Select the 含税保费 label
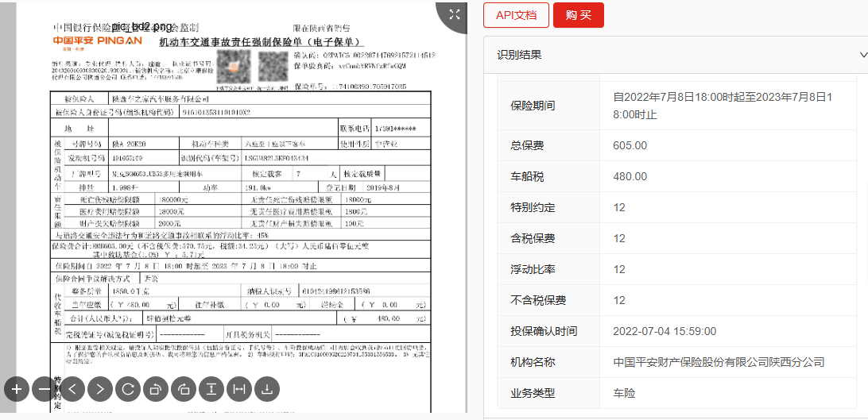This screenshot has height=420, width=868. pyautogui.click(x=533, y=238)
